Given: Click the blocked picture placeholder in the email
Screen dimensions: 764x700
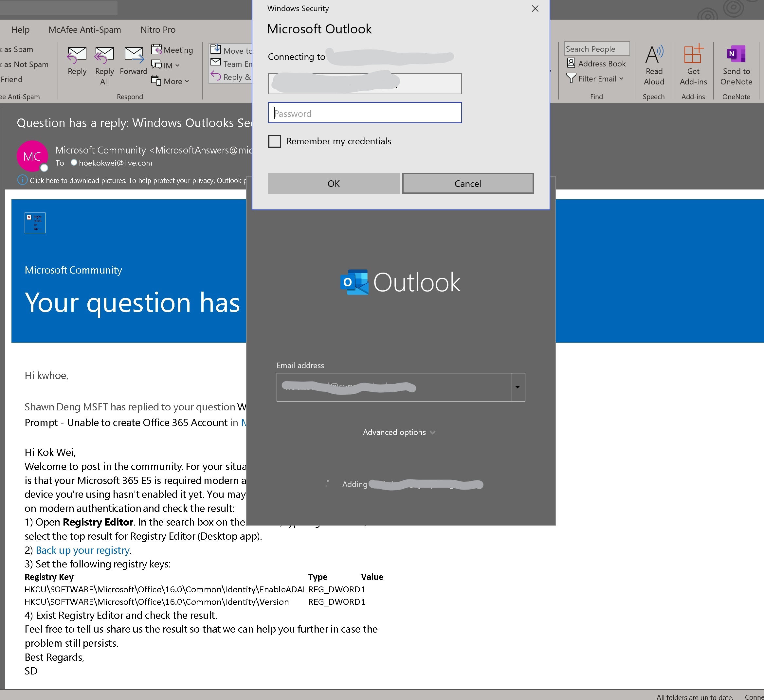Looking at the screenshot, I should click(35, 223).
